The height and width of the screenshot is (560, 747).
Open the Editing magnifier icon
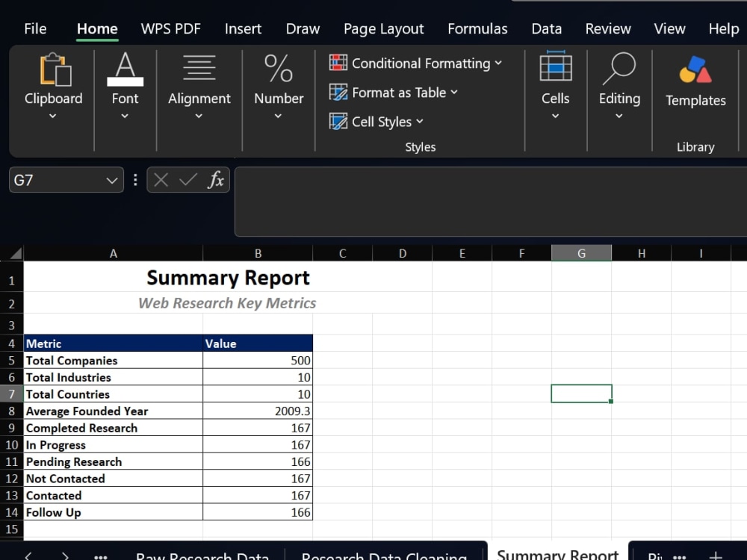point(619,69)
